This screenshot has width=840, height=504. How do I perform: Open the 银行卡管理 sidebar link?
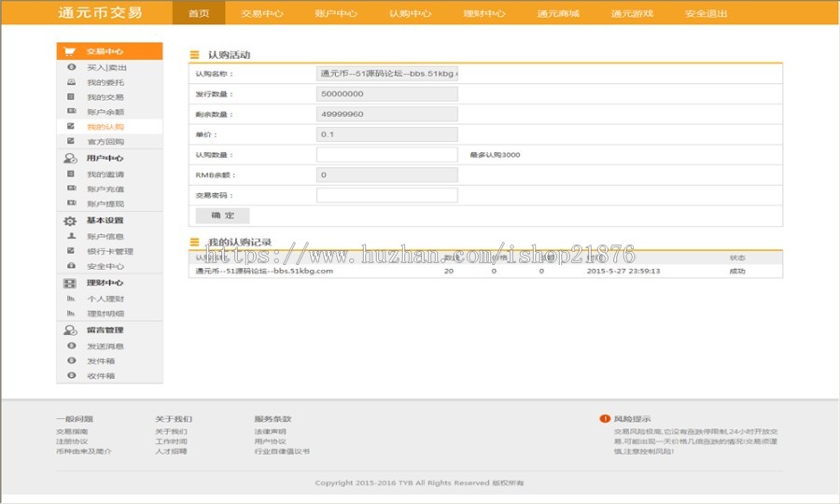click(x=110, y=251)
